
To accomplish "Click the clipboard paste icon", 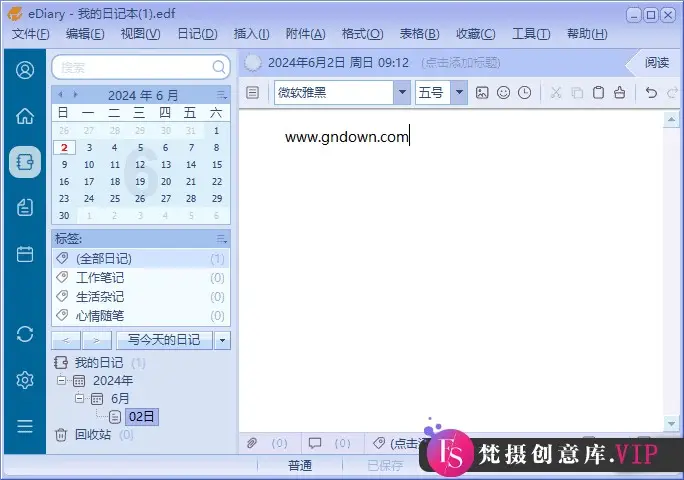I will tap(598, 93).
